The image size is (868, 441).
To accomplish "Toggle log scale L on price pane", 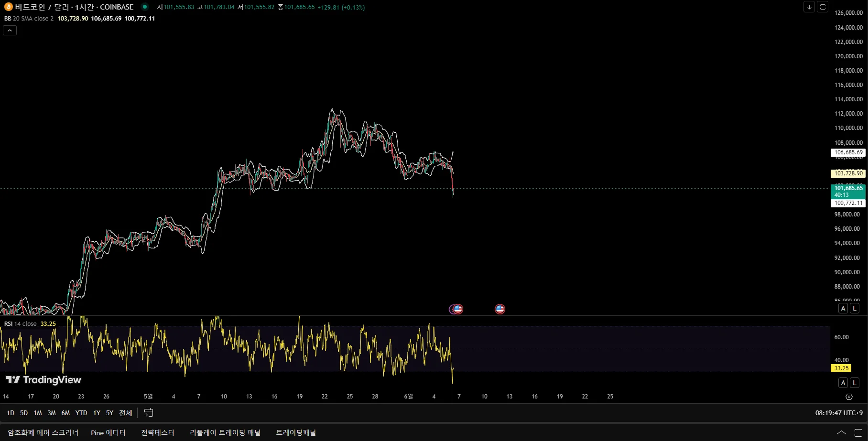I will click(855, 308).
